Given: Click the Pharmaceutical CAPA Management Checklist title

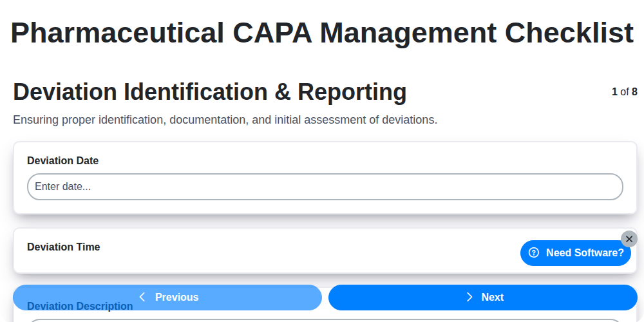Looking at the screenshot, I should click(x=322, y=33).
